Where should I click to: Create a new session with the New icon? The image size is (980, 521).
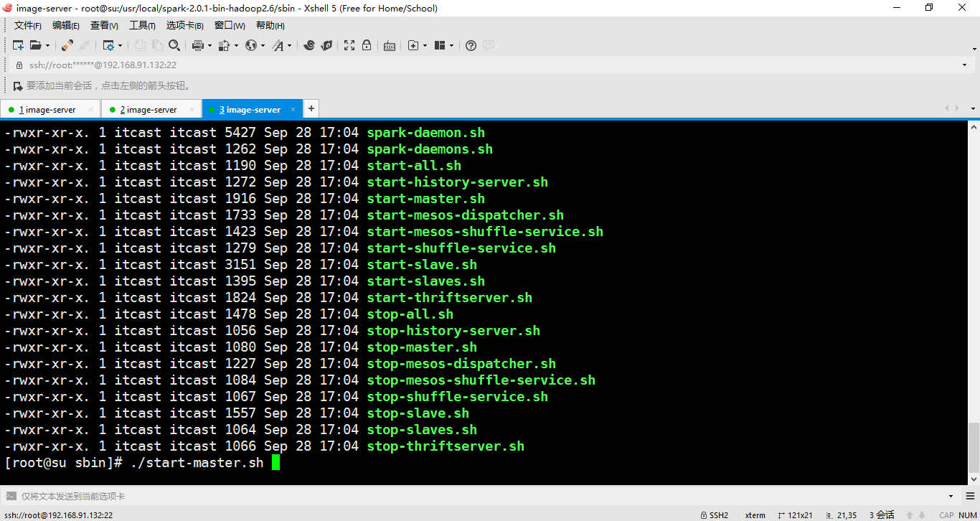coord(19,45)
